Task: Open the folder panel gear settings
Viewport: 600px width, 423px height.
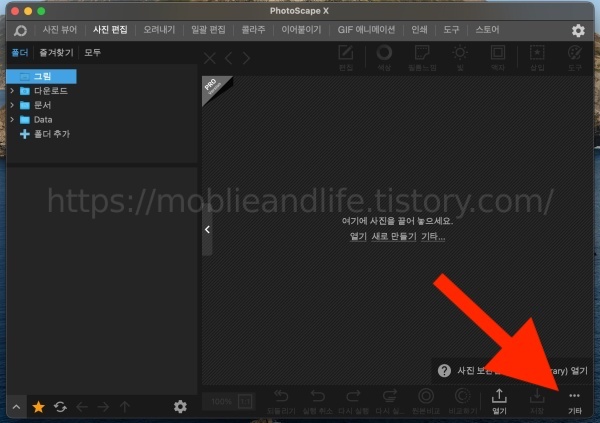Action: (180, 407)
